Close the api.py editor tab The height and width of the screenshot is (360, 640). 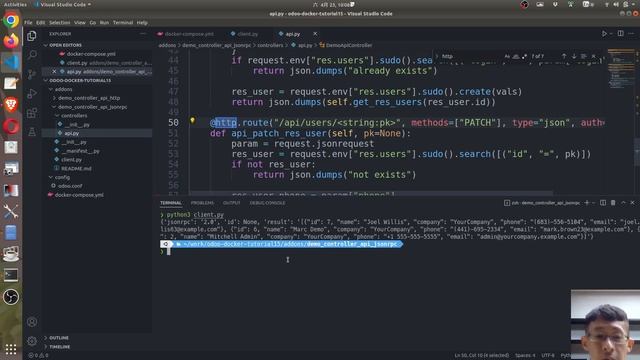pos(315,34)
